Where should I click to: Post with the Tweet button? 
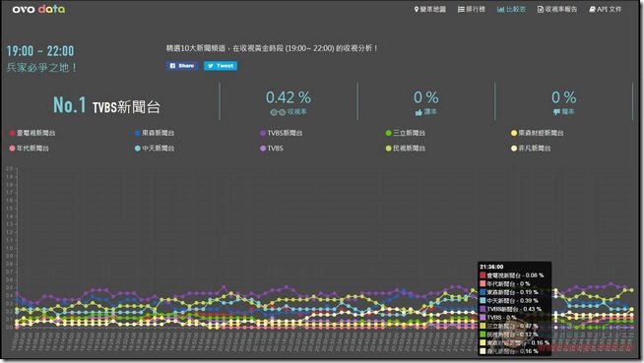(221, 66)
